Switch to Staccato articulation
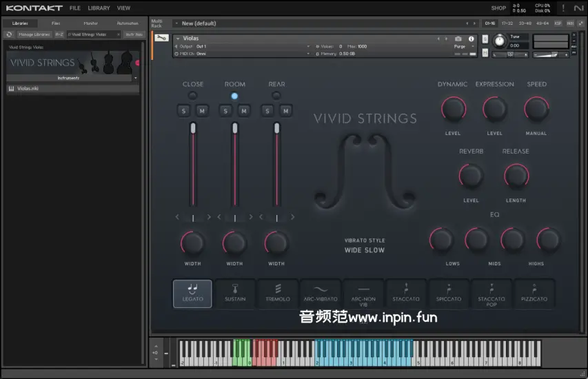This screenshot has height=379, width=588. [x=406, y=293]
